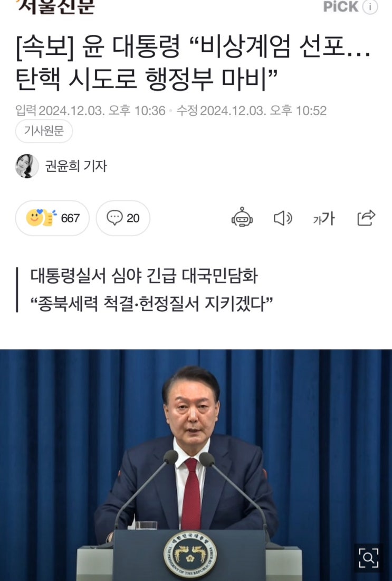Tap the 수정 2024.12.03 modified time
Viewport: 392px width, 581px height.
coord(251,111)
